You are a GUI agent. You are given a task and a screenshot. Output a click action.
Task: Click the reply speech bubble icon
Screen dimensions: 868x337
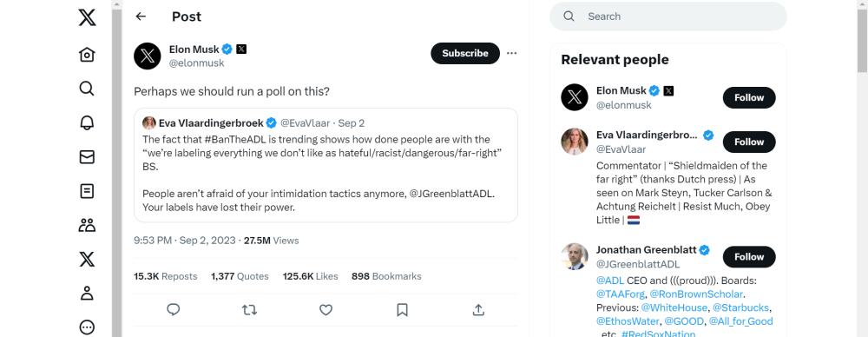(x=174, y=310)
